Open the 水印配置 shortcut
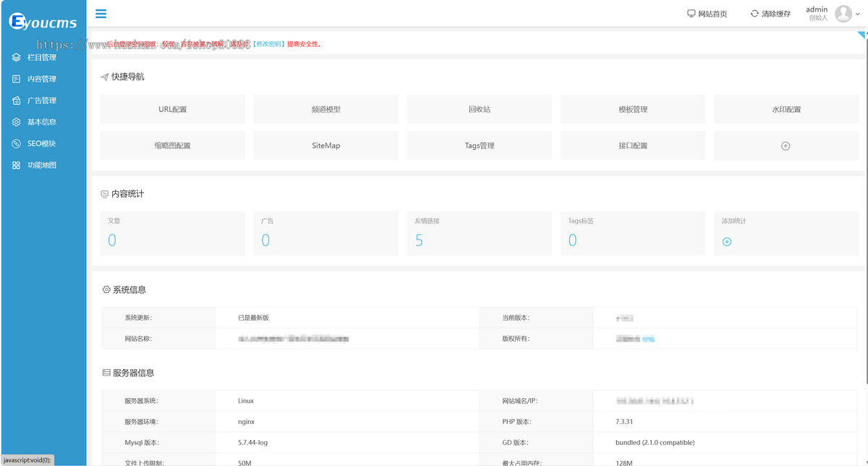 (786, 109)
